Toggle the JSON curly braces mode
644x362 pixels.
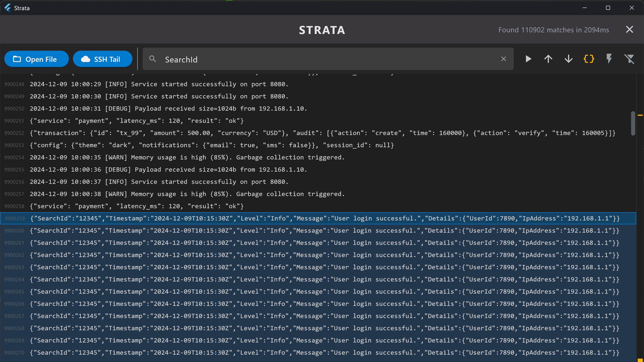[x=589, y=59]
